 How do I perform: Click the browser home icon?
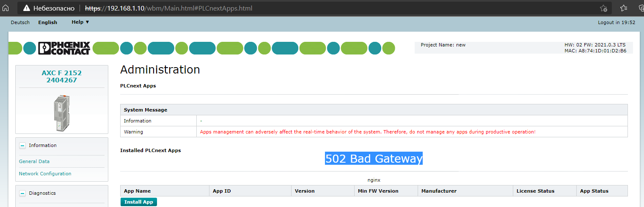tap(6, 8)
